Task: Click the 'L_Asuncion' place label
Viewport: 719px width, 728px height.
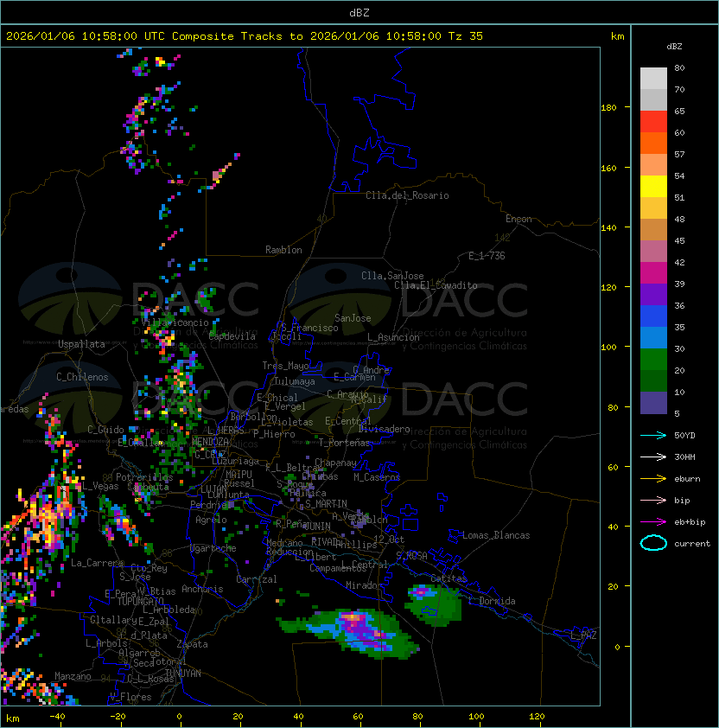Action: pyautogui.click(x=393, y=337)
